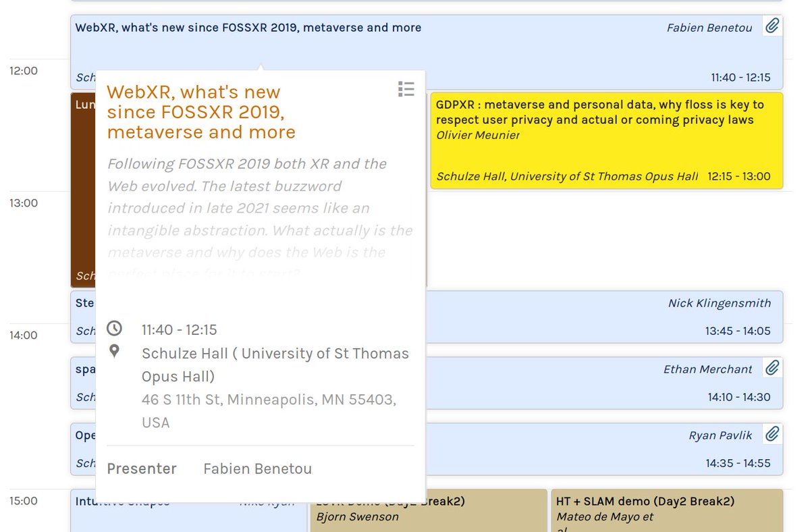
Task: Click the 13:00 timeline hour label
Action: click(x=24, y=203)
